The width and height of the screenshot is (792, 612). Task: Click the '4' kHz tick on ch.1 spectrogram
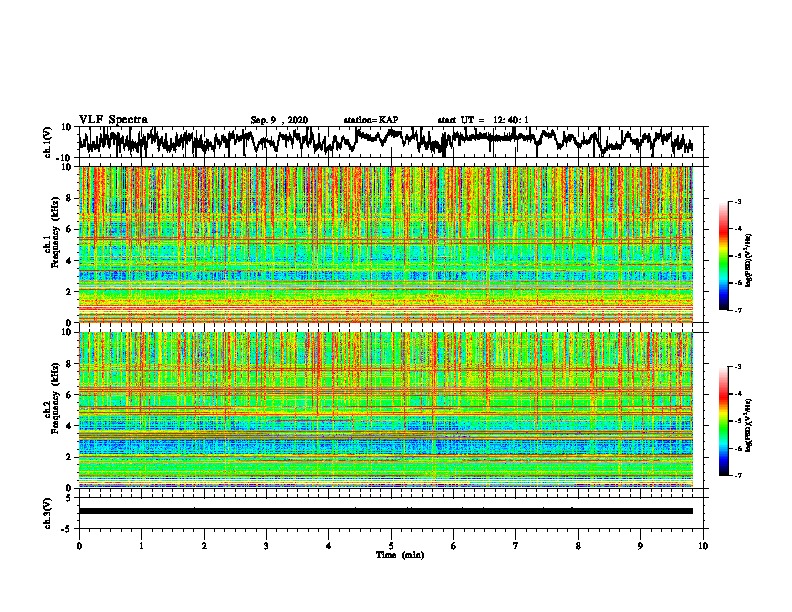click(69, 261)
